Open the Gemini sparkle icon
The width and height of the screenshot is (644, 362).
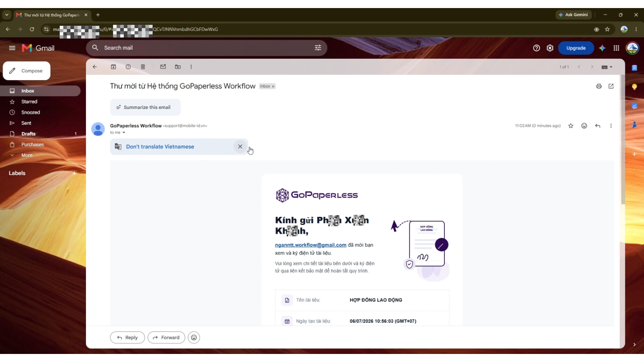click(602, 48)
